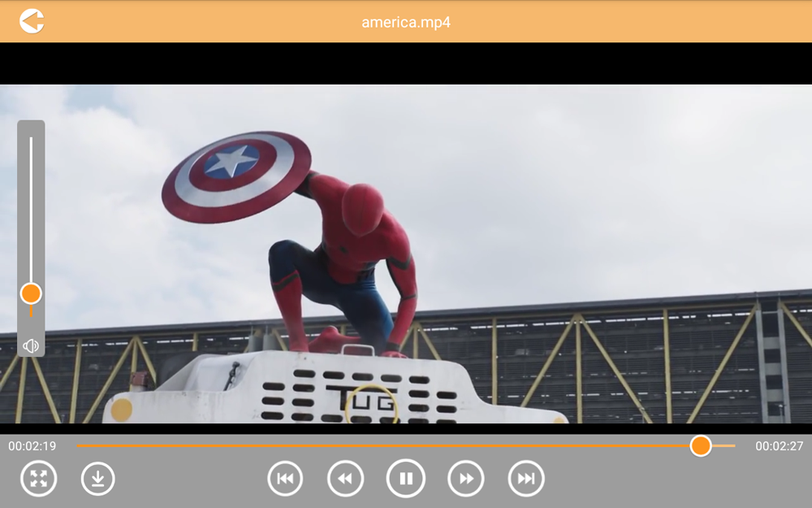Screen dimensions: 812x508
Task: Click the total duration 00:02:27
Action: [780, 445]
